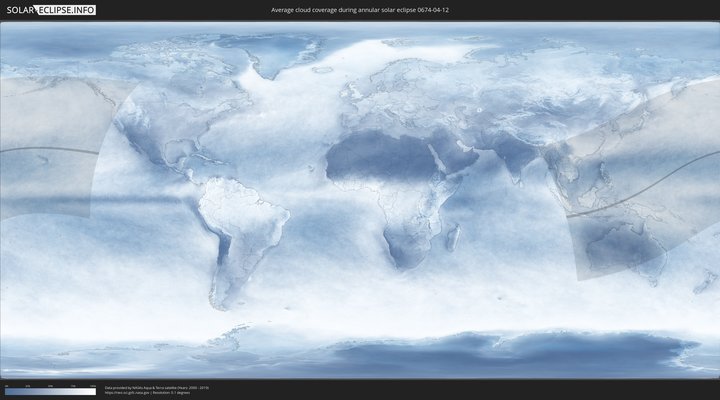Click the 0% label on legend scale
This screenshot has height=400, width=720.
coord(6,385)
